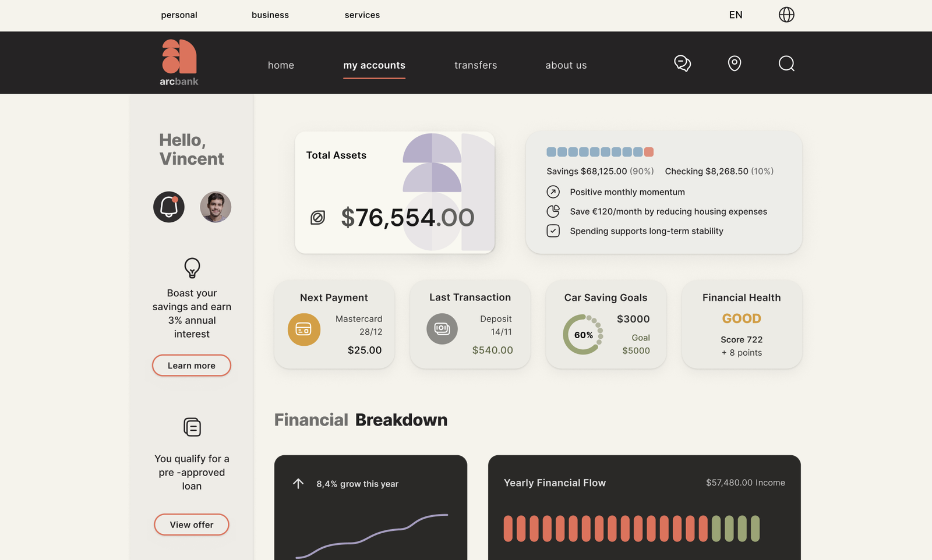Click the deposit cash icon
Viewport: 932px width, 560px height.
point(442,329)
